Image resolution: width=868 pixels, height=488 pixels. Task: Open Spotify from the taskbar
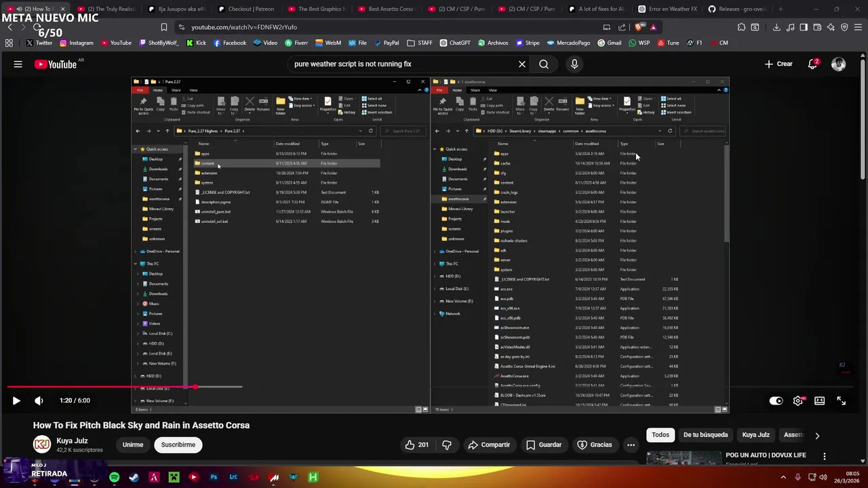[114, 477]
